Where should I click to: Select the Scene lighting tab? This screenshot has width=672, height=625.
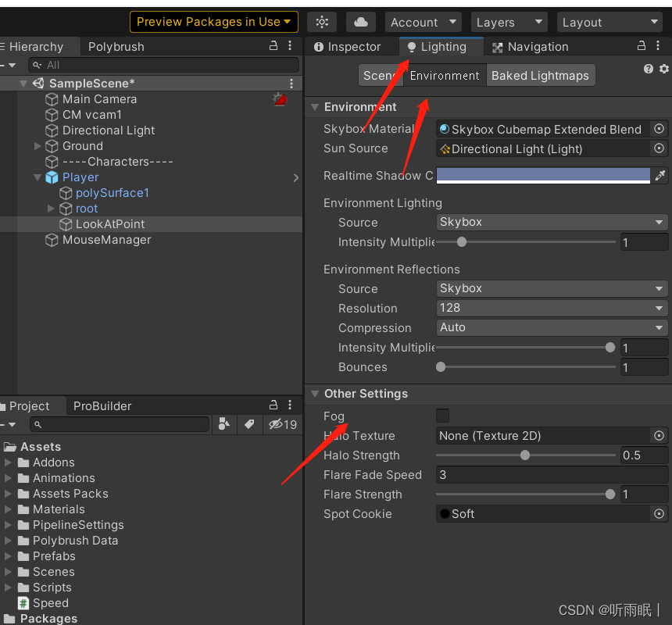point(381,76)
